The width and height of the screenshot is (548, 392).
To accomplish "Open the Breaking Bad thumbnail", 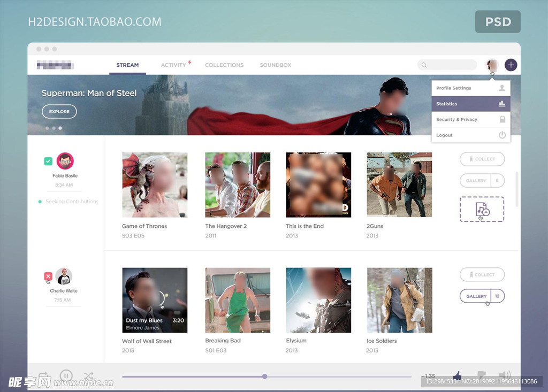I will click(238, 300).
